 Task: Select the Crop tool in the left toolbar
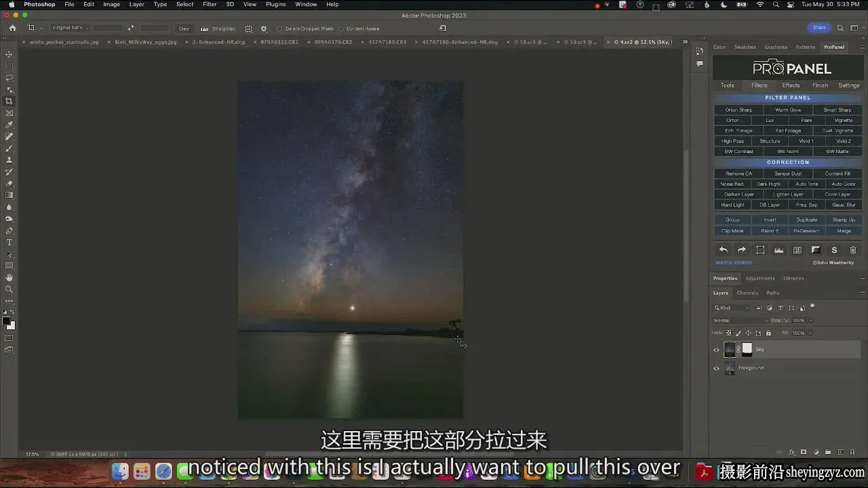tap(9, 102)
